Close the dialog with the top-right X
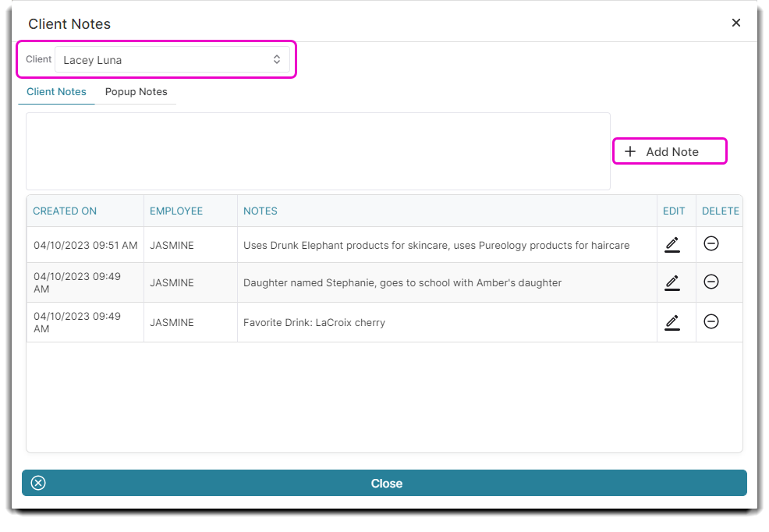This screenshot has width=769, height=532. tap(735, 23)
